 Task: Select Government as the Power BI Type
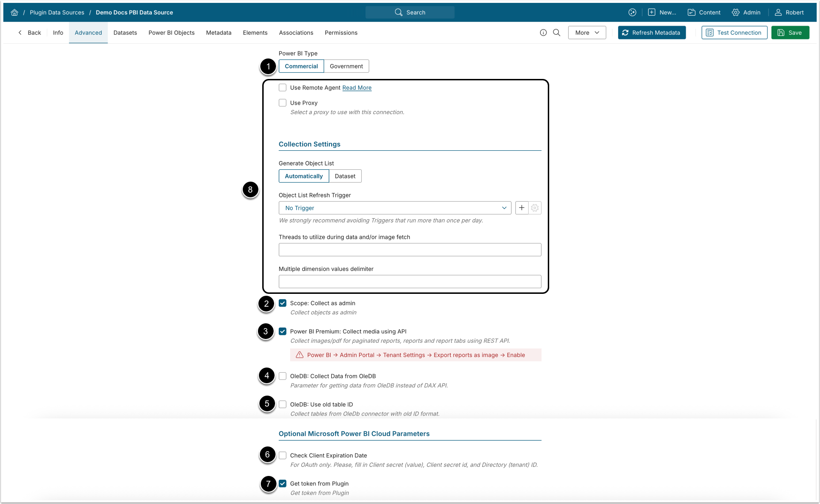click(346, 66)
